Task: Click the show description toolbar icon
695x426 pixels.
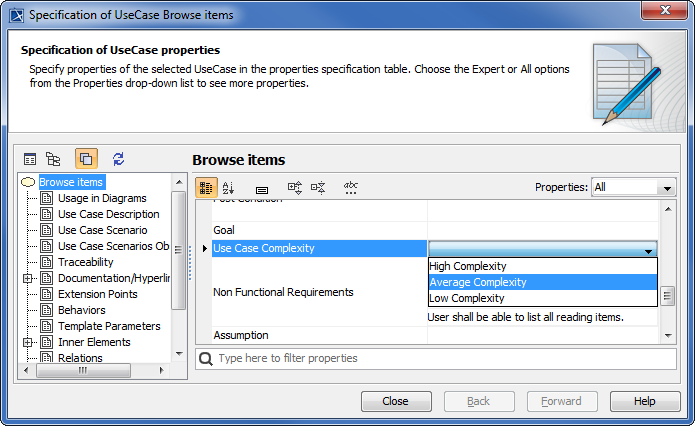Action: pos(262,188)
